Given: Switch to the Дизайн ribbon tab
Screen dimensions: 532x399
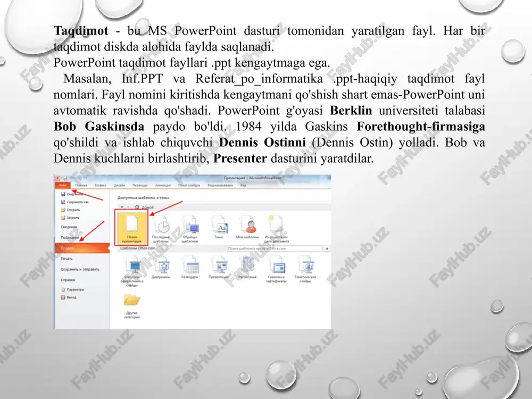Looking at the screenshot, I should click(x=119, y=185).
